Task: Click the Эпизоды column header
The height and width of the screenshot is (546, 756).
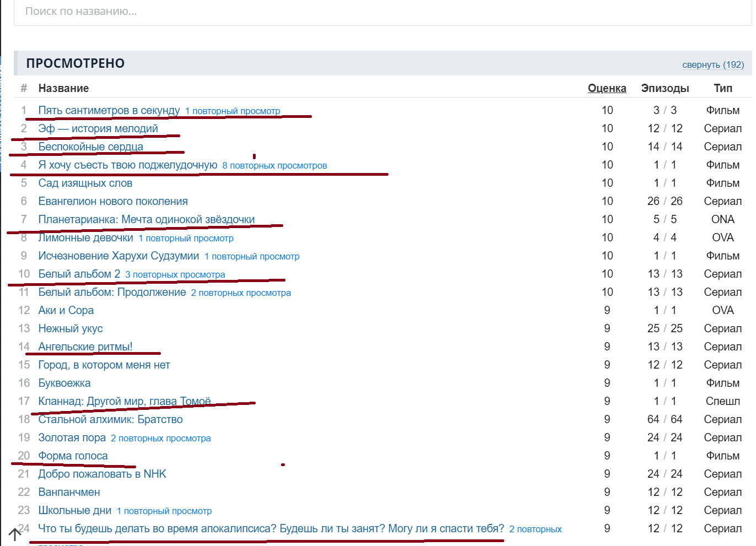Action: 665,88
